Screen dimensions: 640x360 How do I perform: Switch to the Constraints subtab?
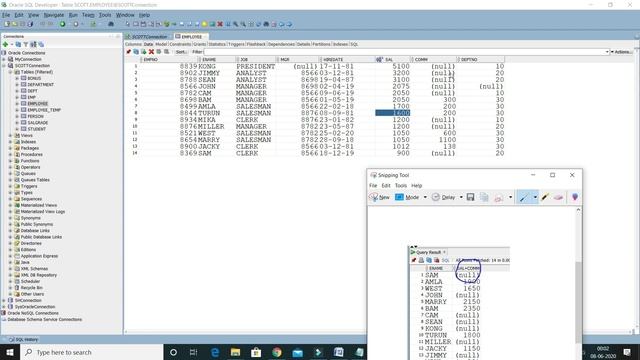click(180, 44)
